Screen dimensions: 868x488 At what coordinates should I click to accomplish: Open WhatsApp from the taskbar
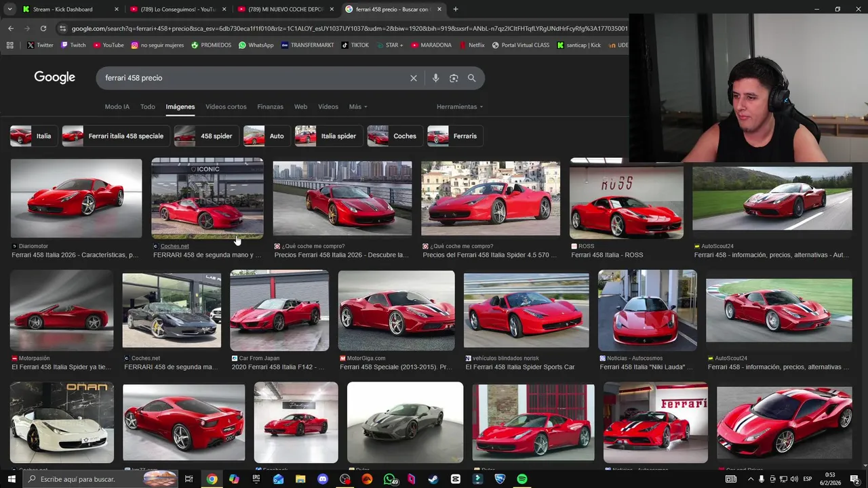[x=390, y=479]
